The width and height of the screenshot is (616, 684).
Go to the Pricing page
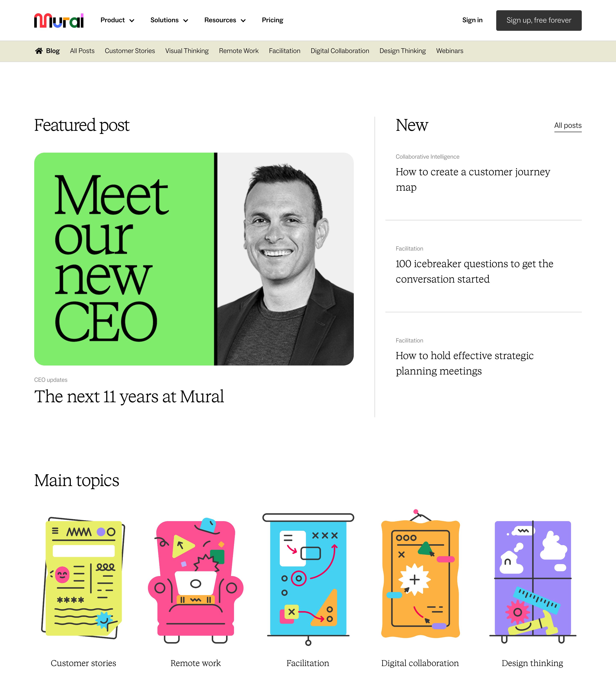[272, 20]
